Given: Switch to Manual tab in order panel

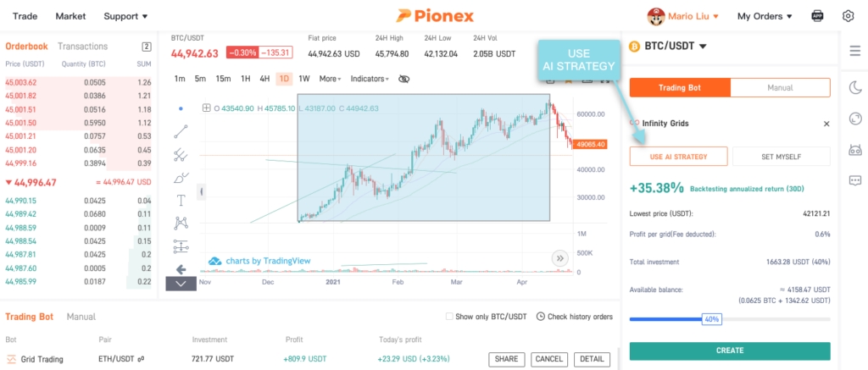Looking at the screenshot, I should (x=780, y=87).
